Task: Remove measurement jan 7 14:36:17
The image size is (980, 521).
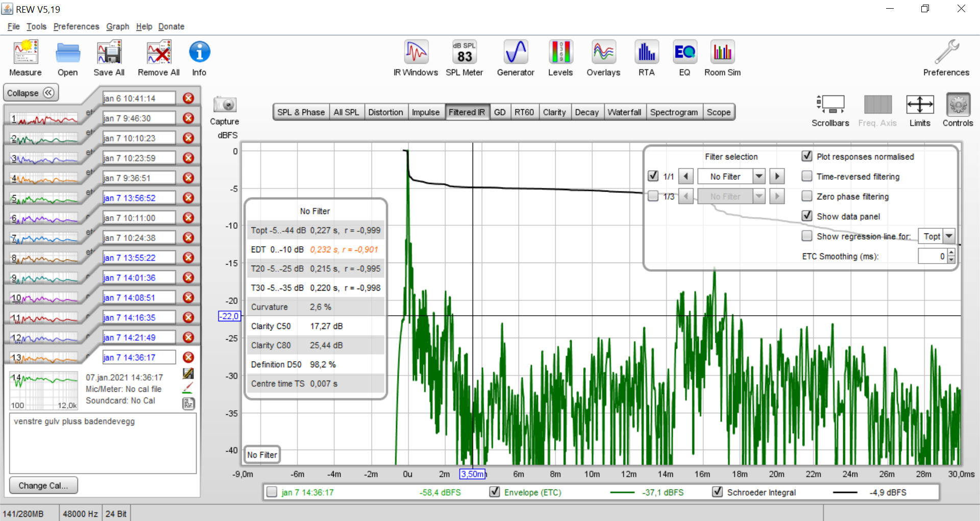Action: tap(188, 357)
